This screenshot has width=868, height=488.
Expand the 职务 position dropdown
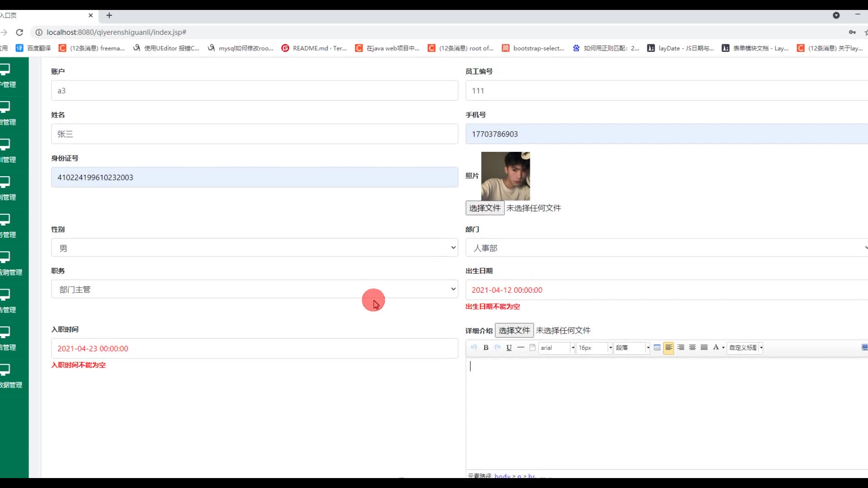click(254, 289)
